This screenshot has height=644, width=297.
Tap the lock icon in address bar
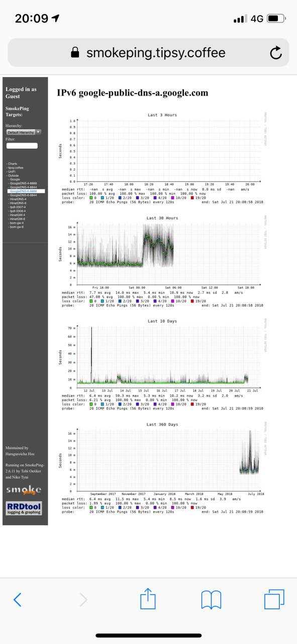[75, 53]
